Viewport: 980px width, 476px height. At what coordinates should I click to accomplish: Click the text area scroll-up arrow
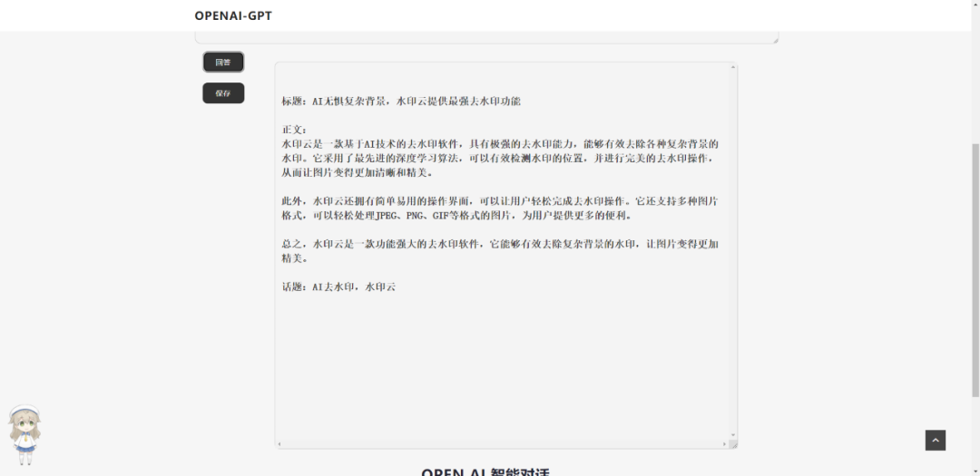pos(733,68)
